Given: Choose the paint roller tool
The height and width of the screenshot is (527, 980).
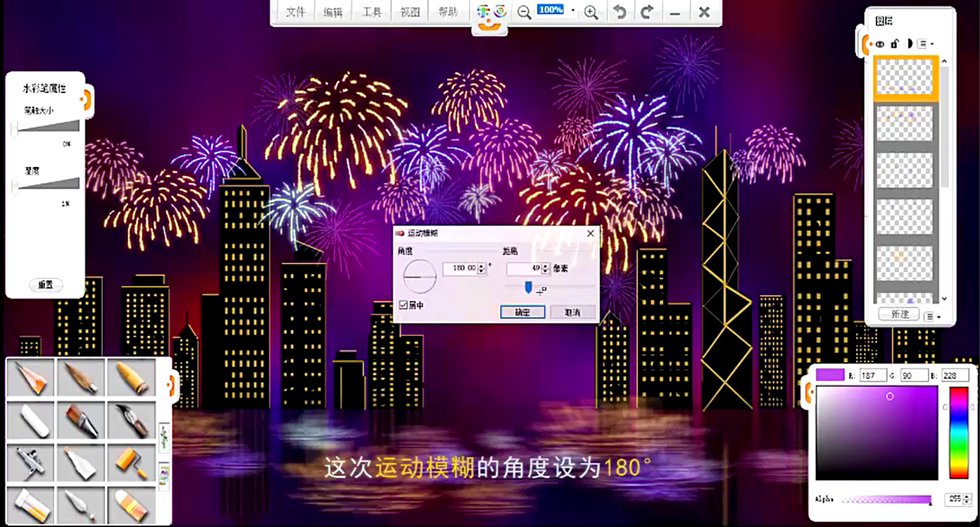Looking at the screenshot, I should pyautogui.click(x=131, y=464).
